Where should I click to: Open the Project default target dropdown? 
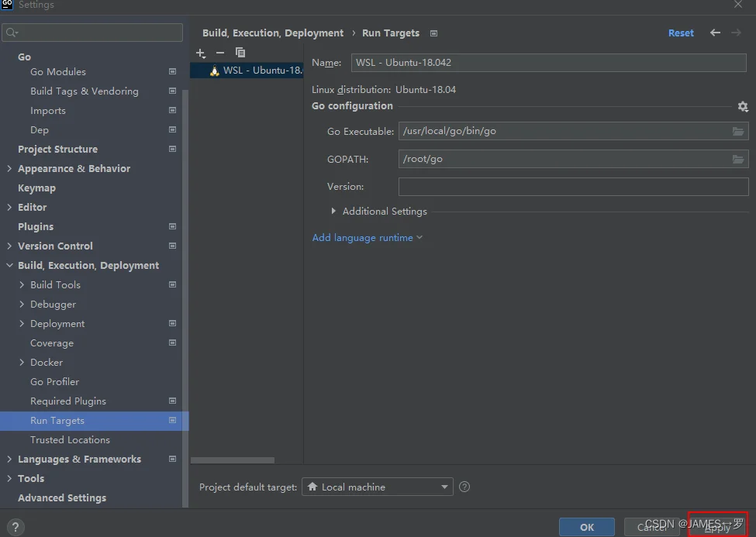click(378, 487)
